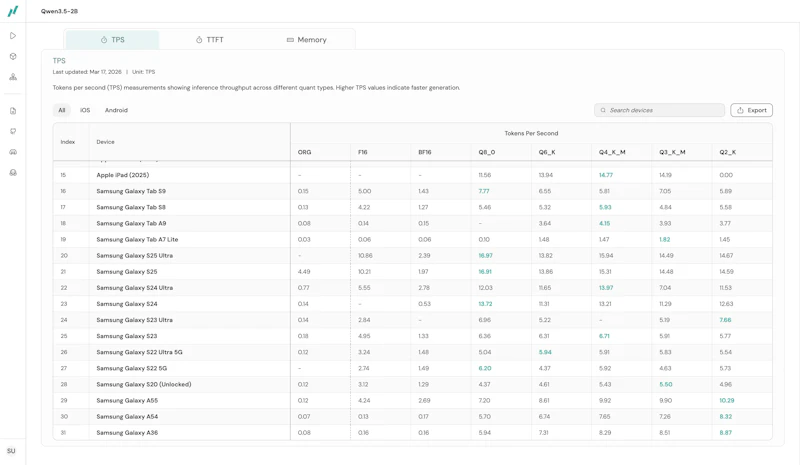Select the Samsung Galaxy Tab A7 Lite row
This screenshot has width=800, height=465.
(x=412, y=239)
